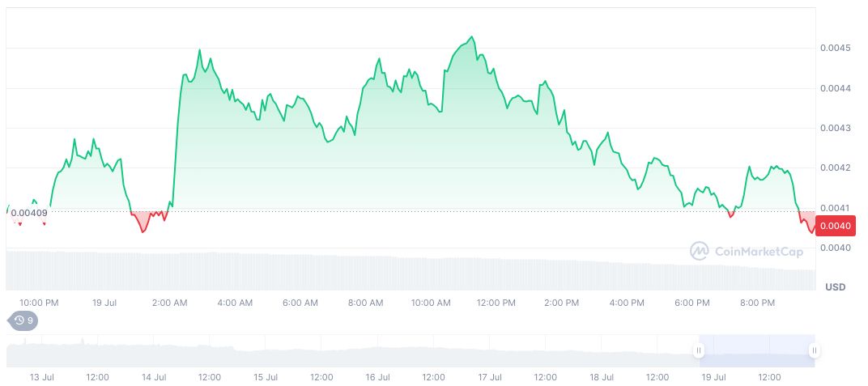Click the left range selector handle
Screen dimensions: 868x386
click(x=698, y=350)
